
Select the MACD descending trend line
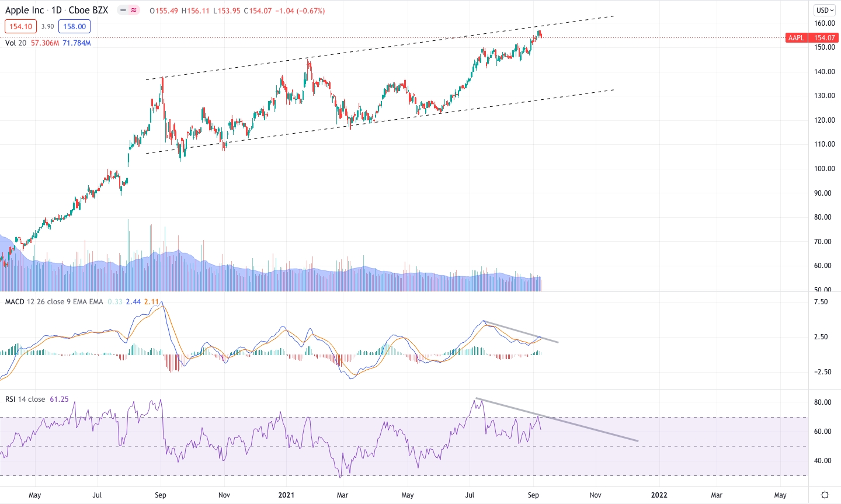[x=521, y=332]
